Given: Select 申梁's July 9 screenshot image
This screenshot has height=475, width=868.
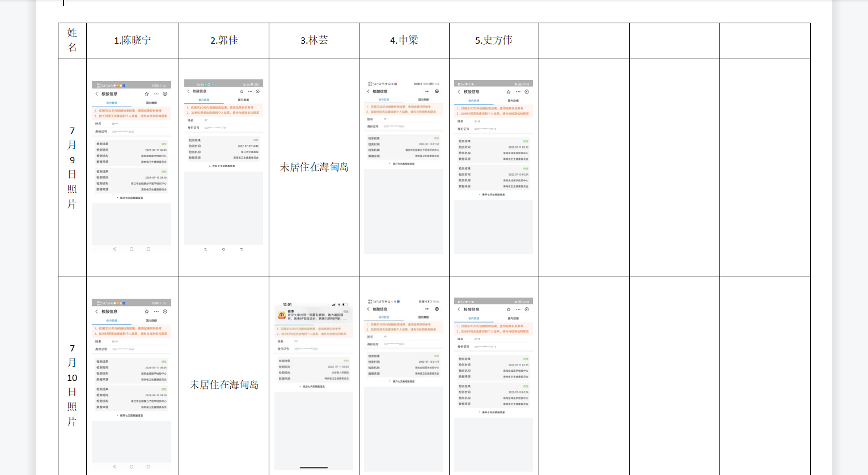Looking at the screenshot, I should click(x=404, y=167).
